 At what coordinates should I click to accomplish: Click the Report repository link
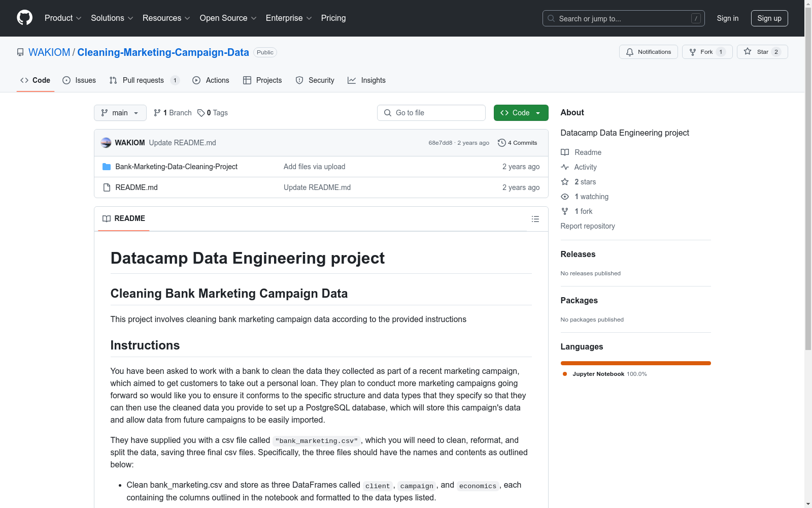pyautogui.click(x=588, y=226)
